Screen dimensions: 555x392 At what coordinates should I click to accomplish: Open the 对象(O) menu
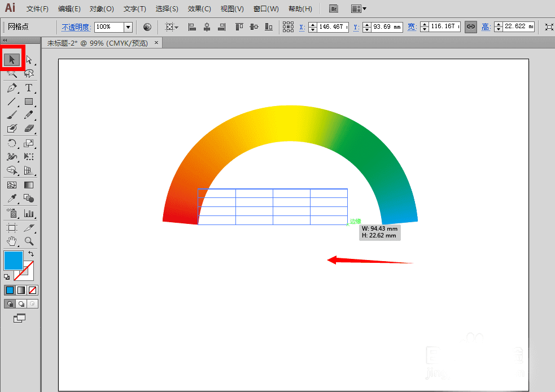pyautogui.click(x=102, y=9)
